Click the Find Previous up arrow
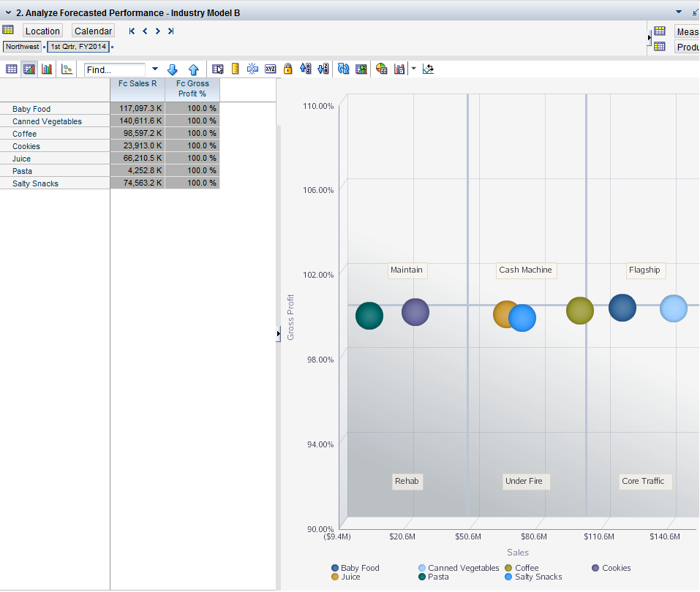 [x=193, y=69]
